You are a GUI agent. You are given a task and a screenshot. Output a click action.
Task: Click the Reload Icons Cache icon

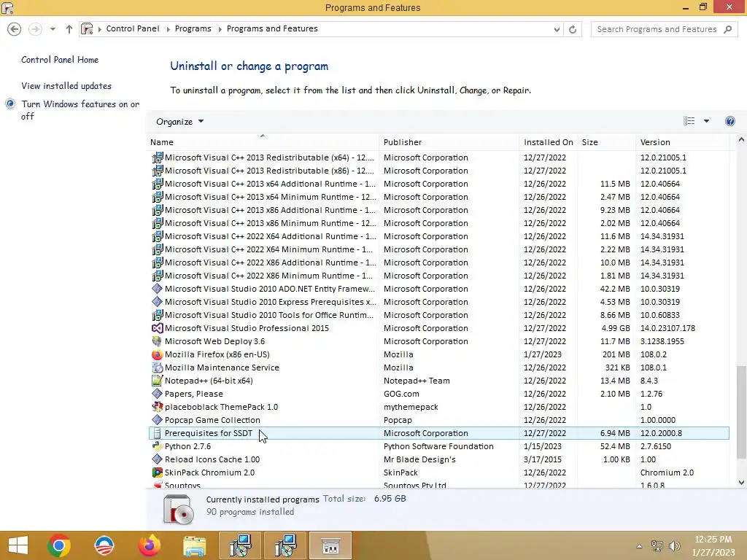point(157,459)
